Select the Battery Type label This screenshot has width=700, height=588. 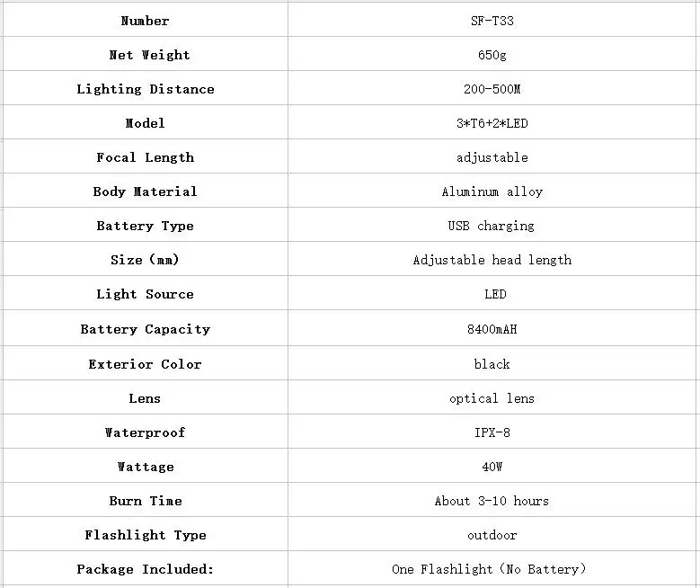pos(146,226)
